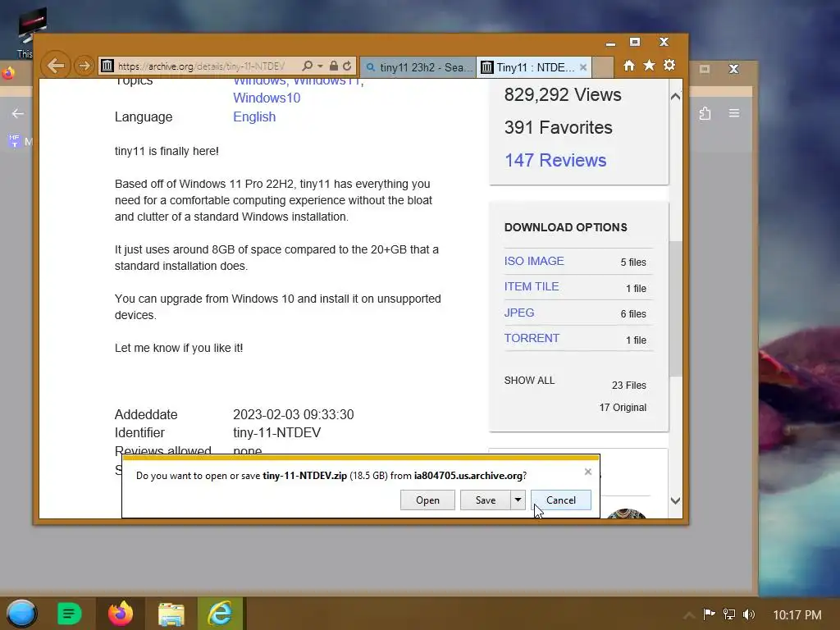Viewport: 840px width, 630px height.
Task: Open favorites with the star icon
Action: click(650, 66)
